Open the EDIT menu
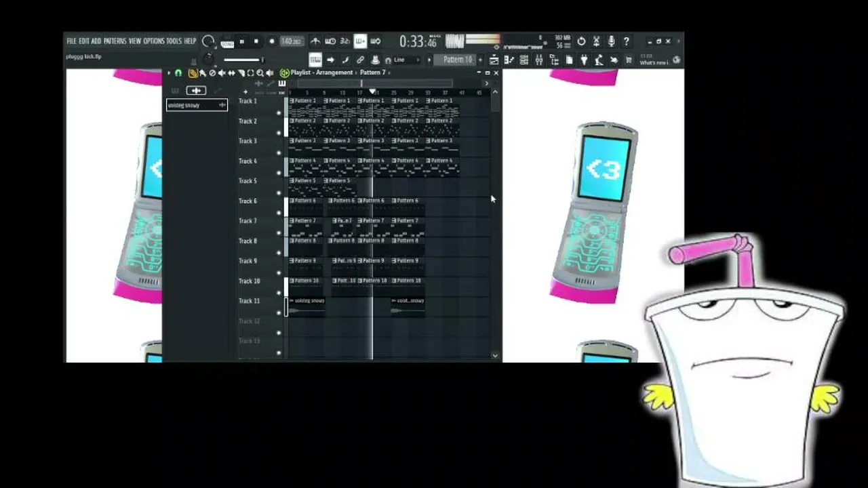Image resolution: width=868 pixels, height=488 pixels. point(84,41)
